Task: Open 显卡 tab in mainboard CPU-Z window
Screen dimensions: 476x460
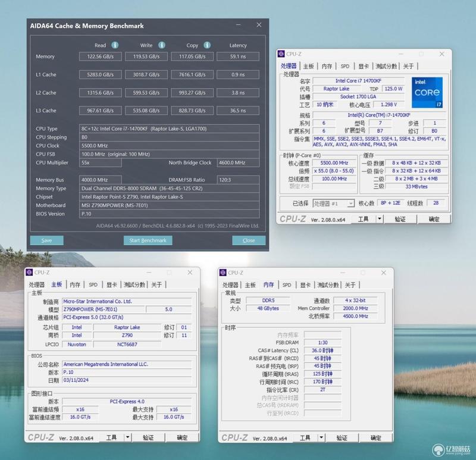Action: pyautogui.click(x=112, y=284)
